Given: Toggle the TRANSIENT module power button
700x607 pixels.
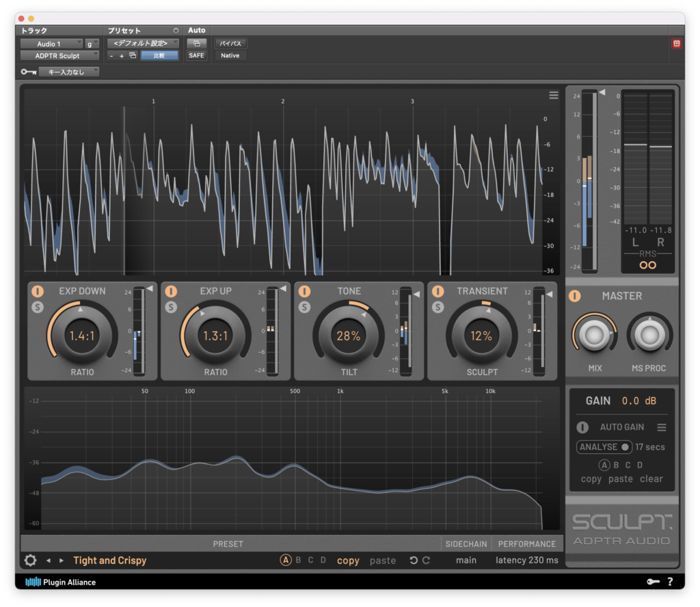Looking at the screenshot, I should click(438, 291).
